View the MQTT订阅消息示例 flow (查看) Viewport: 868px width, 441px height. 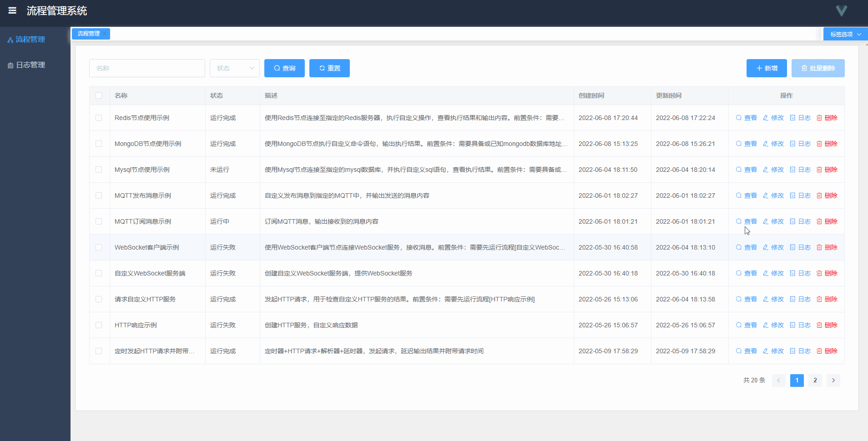[x=746, y=221]
